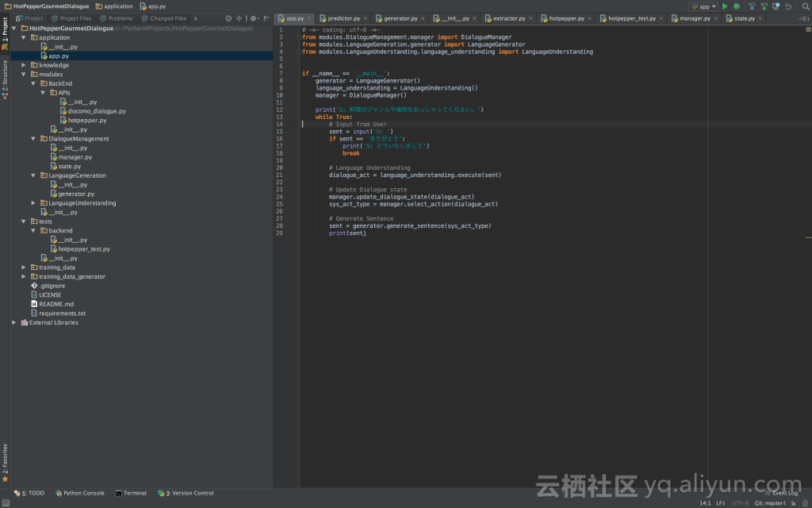Open the Structure side panel
Viewport: 812px width, 508px height.
5,79
